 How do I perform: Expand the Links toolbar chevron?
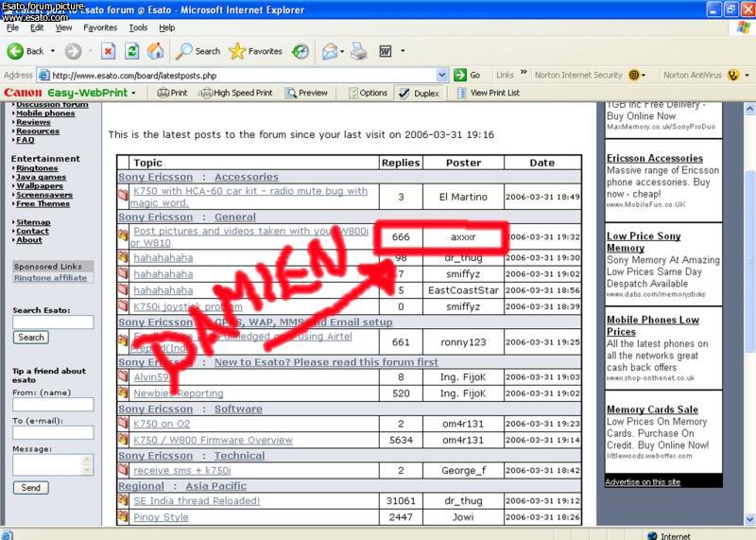click(x=524, y=73)
